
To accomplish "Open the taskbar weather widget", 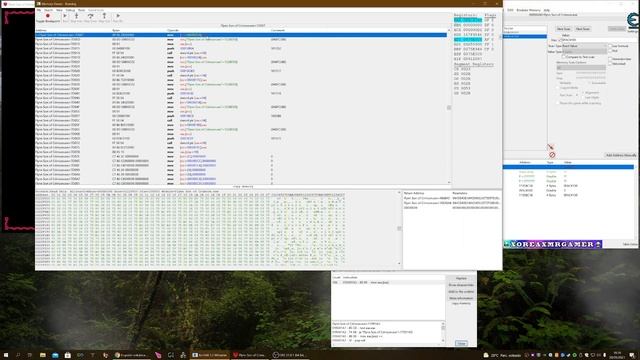I will click(502, 355).
